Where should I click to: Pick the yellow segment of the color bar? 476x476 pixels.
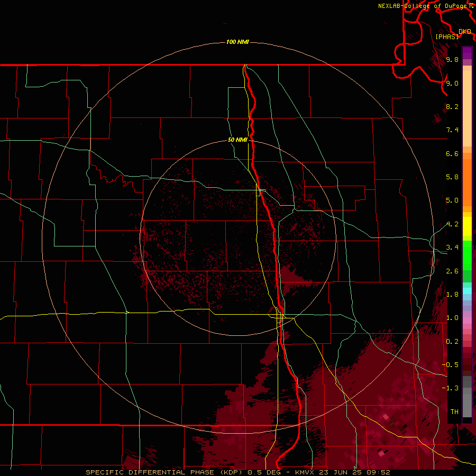(467, 226)
